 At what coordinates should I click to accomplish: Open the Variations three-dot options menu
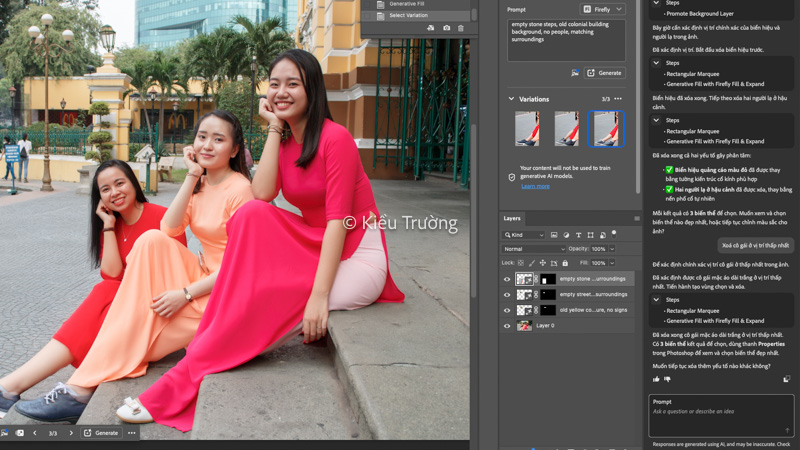618,99
